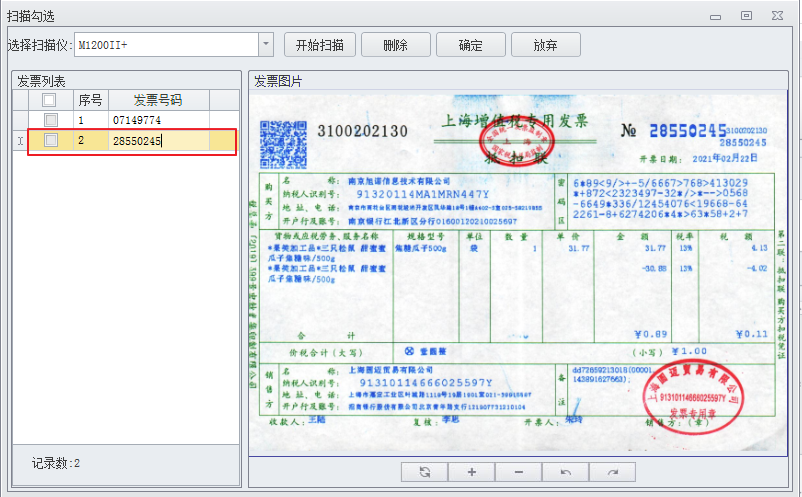
Task: Zoom in on invoice with plus icon
Action: coord(472,472)
